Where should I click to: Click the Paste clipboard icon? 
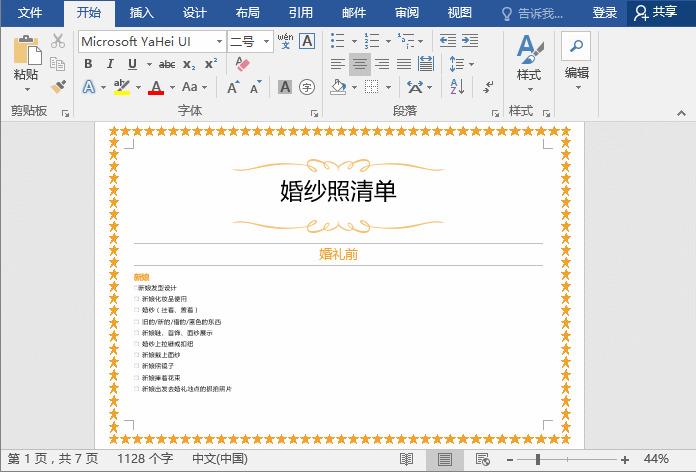click(27, 50)
